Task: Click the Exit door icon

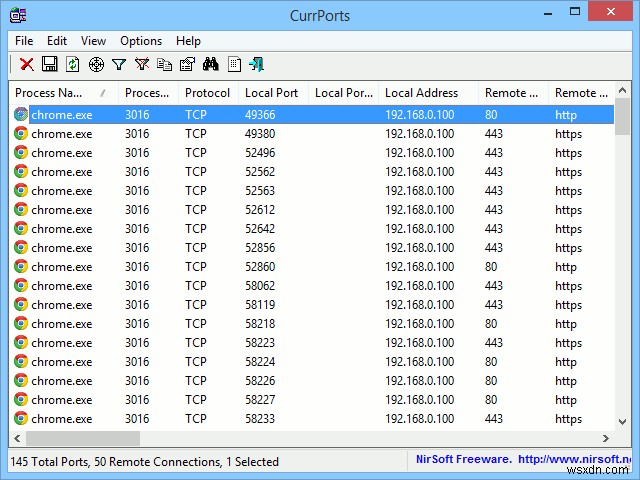Action: (x=257, y=64)
